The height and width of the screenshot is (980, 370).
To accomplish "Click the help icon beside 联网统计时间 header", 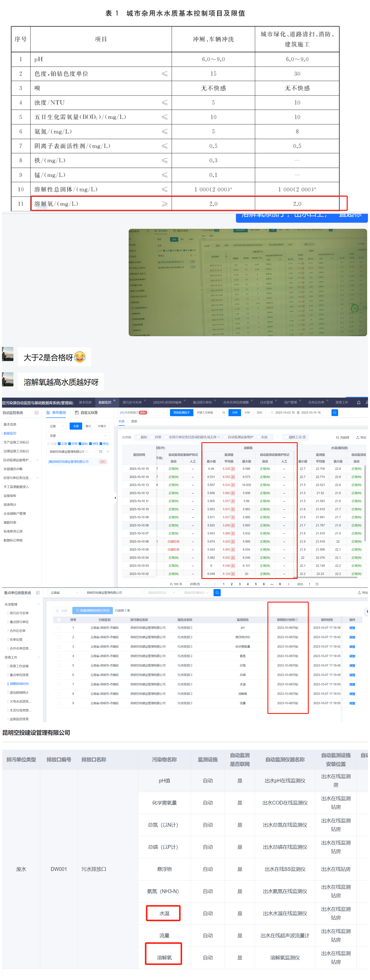I will click(x=297, y=620).
